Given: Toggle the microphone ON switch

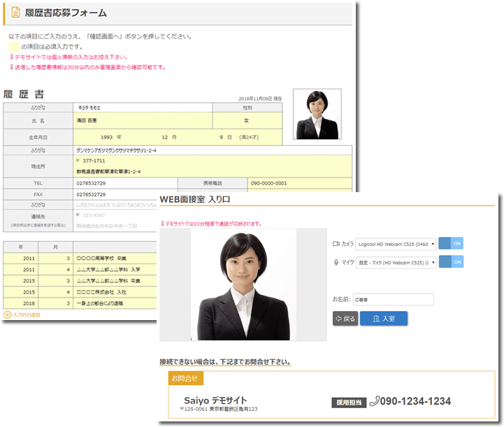Looking at the screenshot, I should click(451, 262).
